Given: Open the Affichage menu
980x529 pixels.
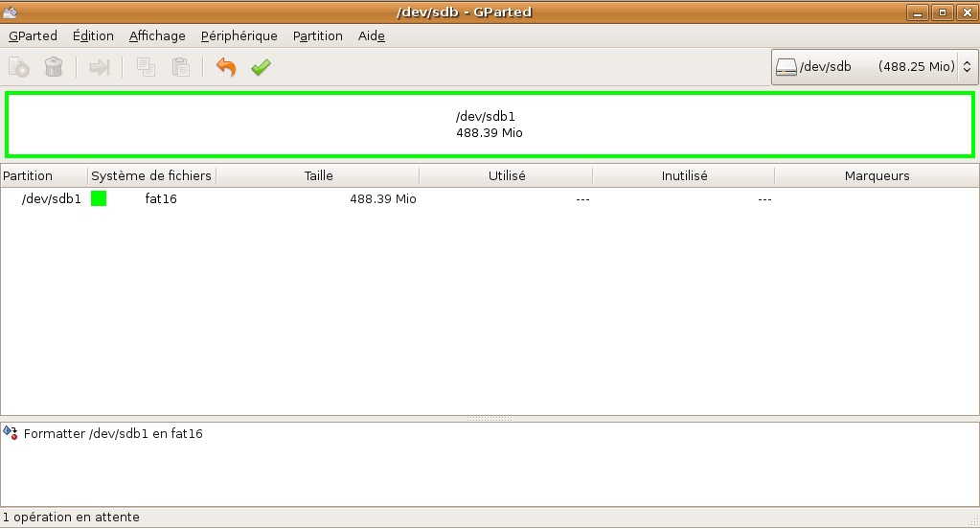Looking at the screenshot, I should 157,35.
